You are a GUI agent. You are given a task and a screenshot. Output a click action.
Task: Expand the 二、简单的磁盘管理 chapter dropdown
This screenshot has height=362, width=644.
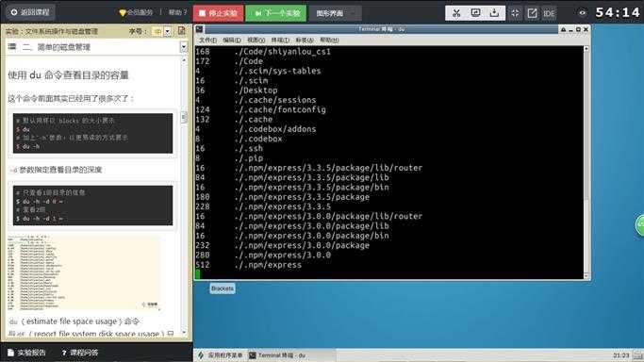point(184,47)
